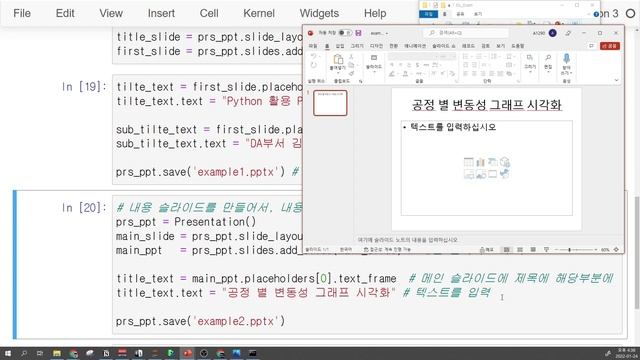Click the New Slide icon
Screen dimensions: 640x360
[374, 58]
